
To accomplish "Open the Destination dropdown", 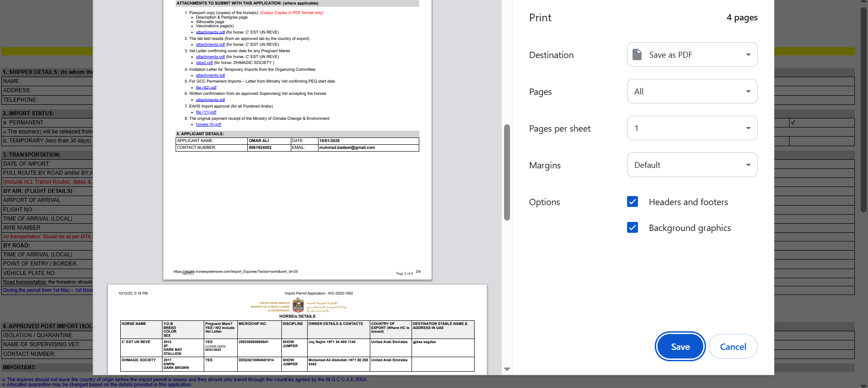I will [x=692, y=54].
